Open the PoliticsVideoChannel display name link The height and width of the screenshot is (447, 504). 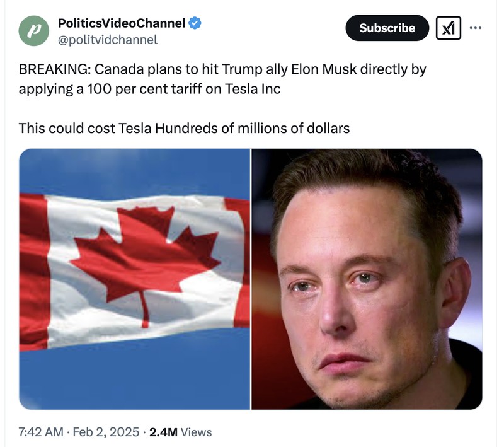tap(122, 23)
